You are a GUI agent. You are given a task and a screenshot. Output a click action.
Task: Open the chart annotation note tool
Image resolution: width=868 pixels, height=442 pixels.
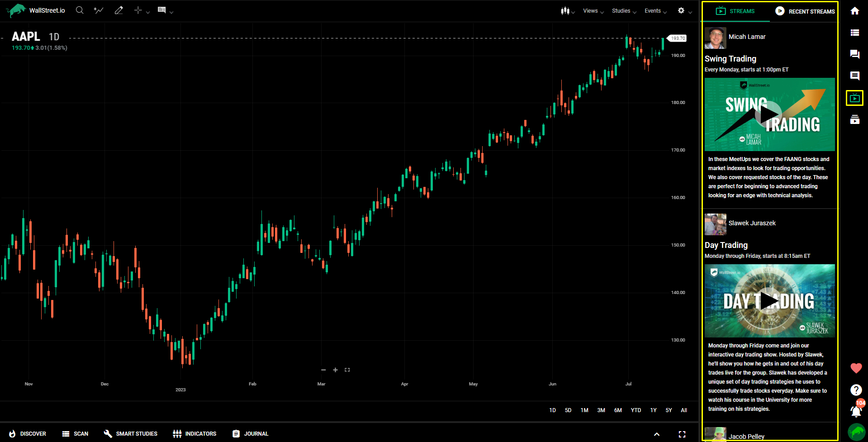(x=161, y=10)
